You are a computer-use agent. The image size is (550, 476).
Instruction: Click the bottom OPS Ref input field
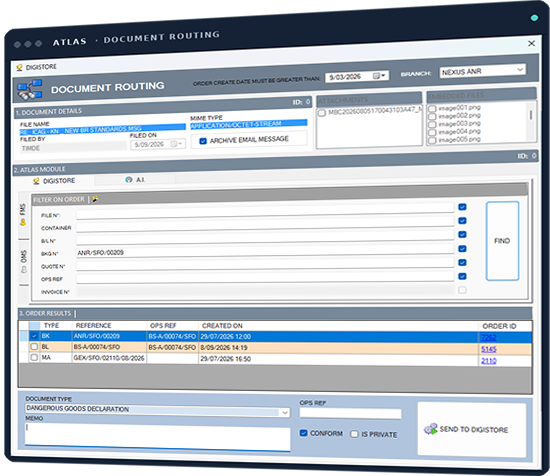tap(350, 414)
